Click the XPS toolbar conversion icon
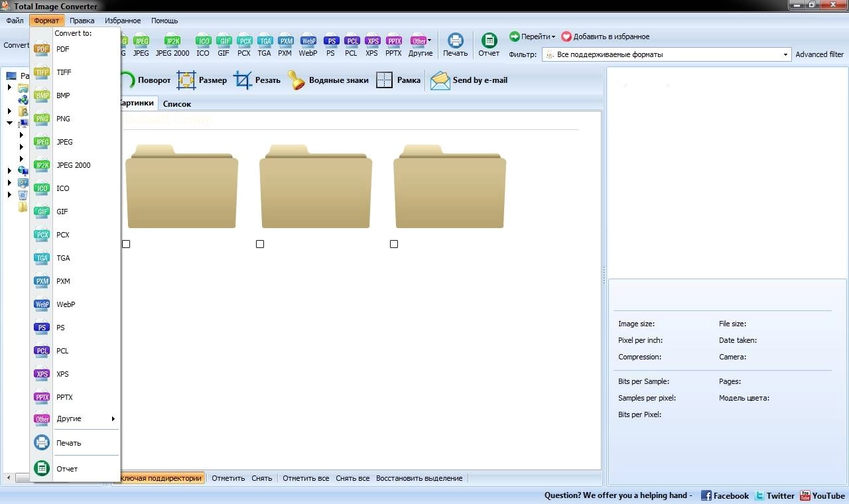The width and height of the screenshot is (849, 504). click(x=372, y=45)
